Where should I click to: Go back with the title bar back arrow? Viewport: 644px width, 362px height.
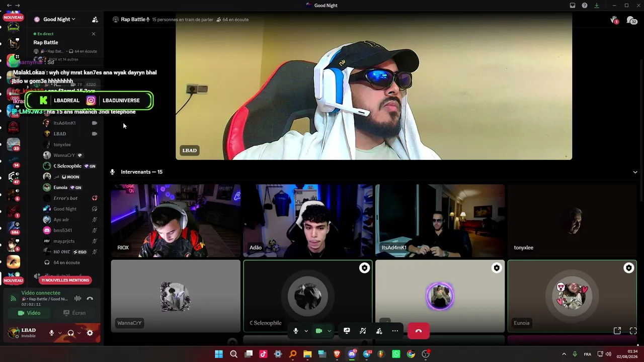click(x=9, y=5)
